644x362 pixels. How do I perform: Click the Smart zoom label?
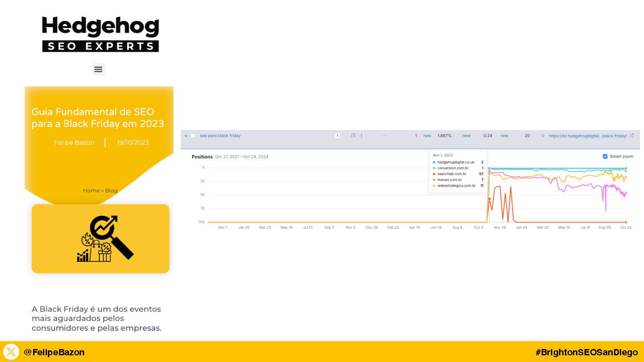622,156
